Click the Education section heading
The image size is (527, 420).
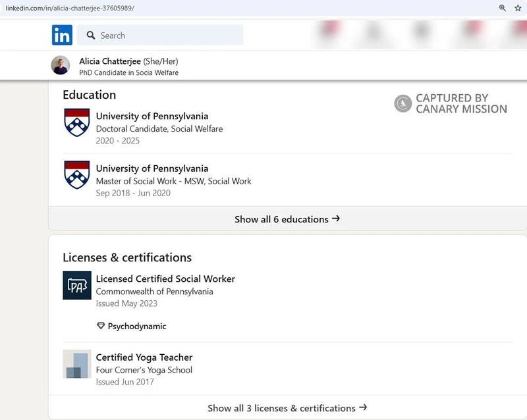tap(89, 95)
